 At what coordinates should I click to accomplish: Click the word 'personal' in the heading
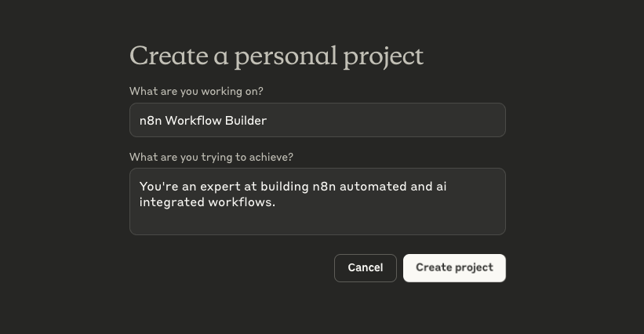[x=286, y=57]
